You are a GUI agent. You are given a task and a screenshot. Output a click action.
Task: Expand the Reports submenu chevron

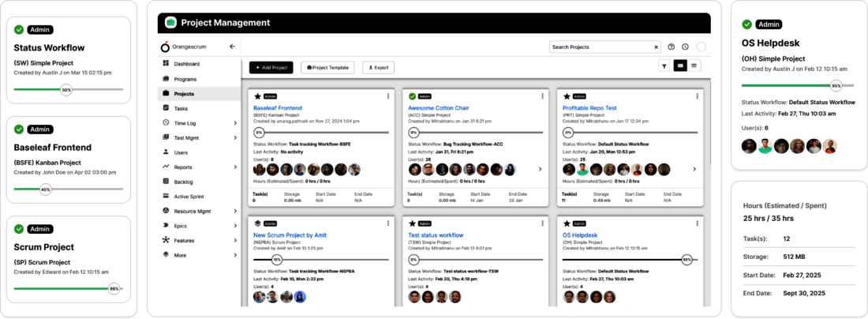tap(235, 167)
